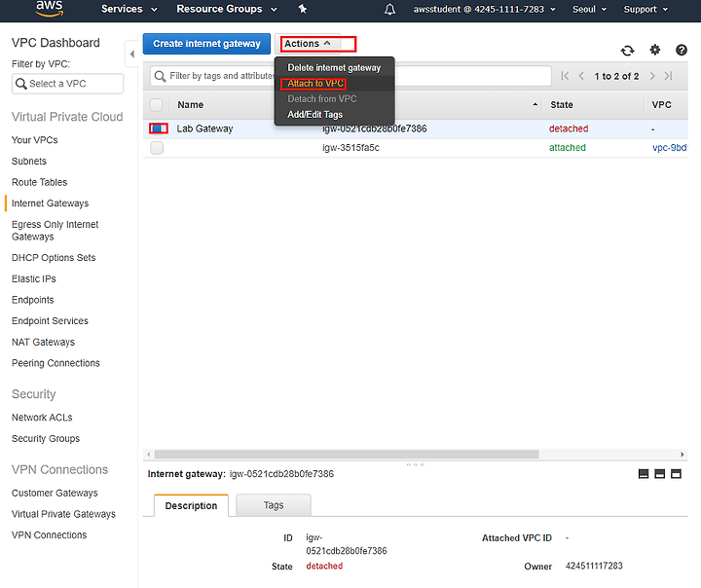Open Security Groups in sidebar

coord(46,439)
